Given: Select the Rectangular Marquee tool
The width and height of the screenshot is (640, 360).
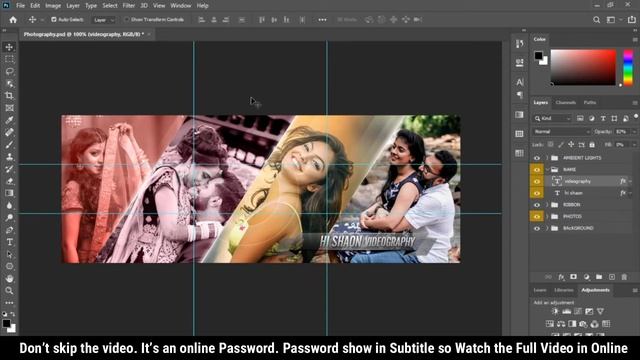Looking at the screenshot, I should tap(9, 59).
